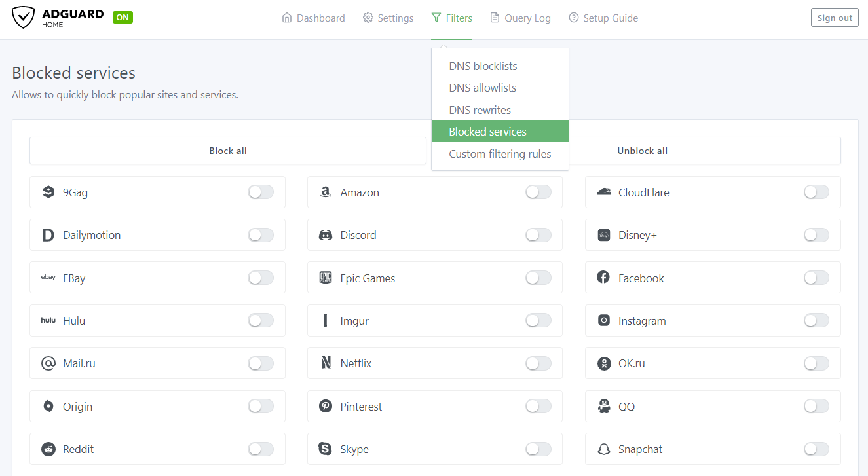
Task: Click the Block all button
Action: click(228, 151)
